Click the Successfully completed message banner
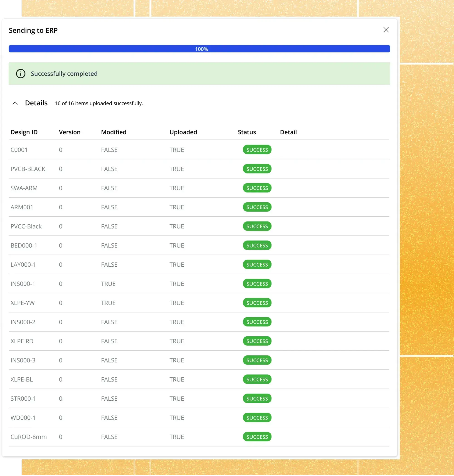Screen dimensions: 454x476 click(x=199, y=74)
